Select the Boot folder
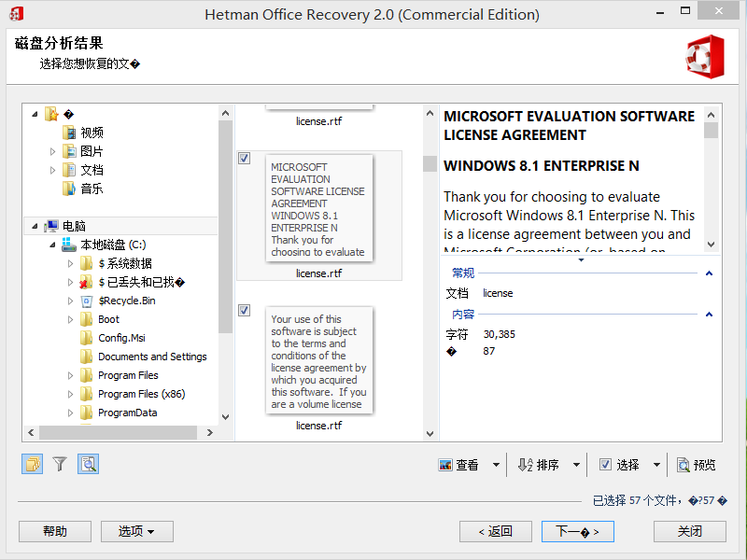The image size is (747, 560). pyautogui.click(x=100, y=319)
